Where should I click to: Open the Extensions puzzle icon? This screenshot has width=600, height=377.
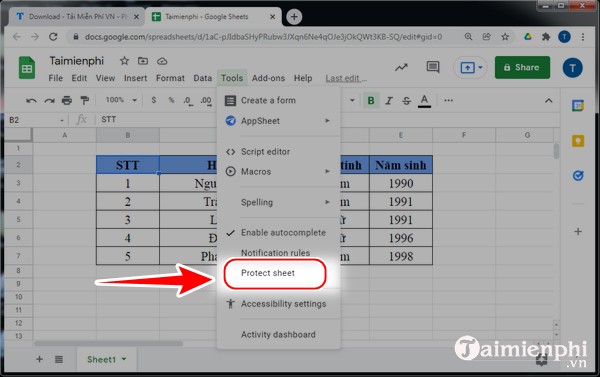[x=546, y=37]
